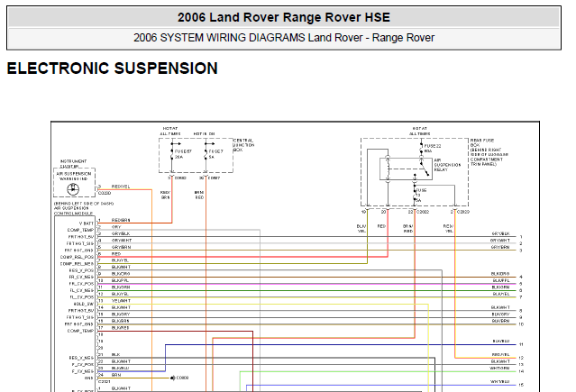Click the right-edge WHT/GRN label at line 14
This screenshot has height=392, width=576.
(x=500, y=368)
